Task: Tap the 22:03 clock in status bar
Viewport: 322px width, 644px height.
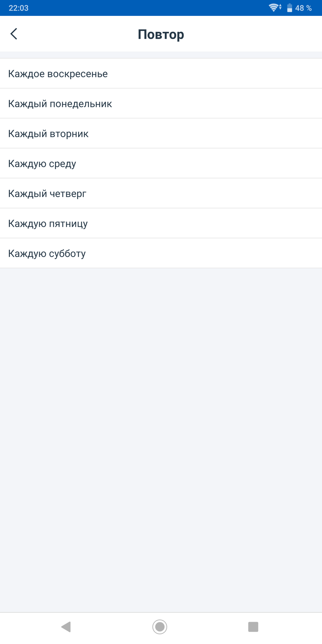Action: [19, 8]
